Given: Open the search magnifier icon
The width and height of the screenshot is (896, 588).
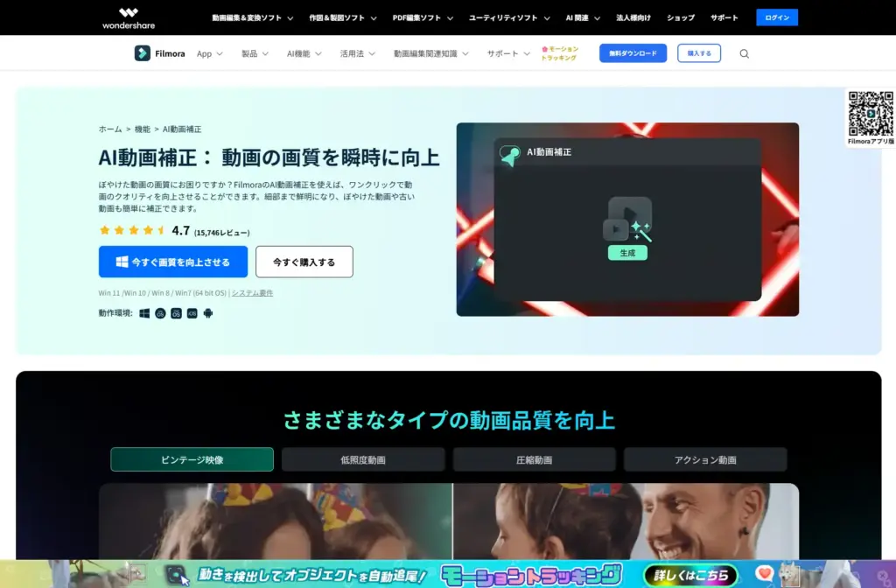Looking at the screenshot, I should pyautogui.click(x=744, y=53).
